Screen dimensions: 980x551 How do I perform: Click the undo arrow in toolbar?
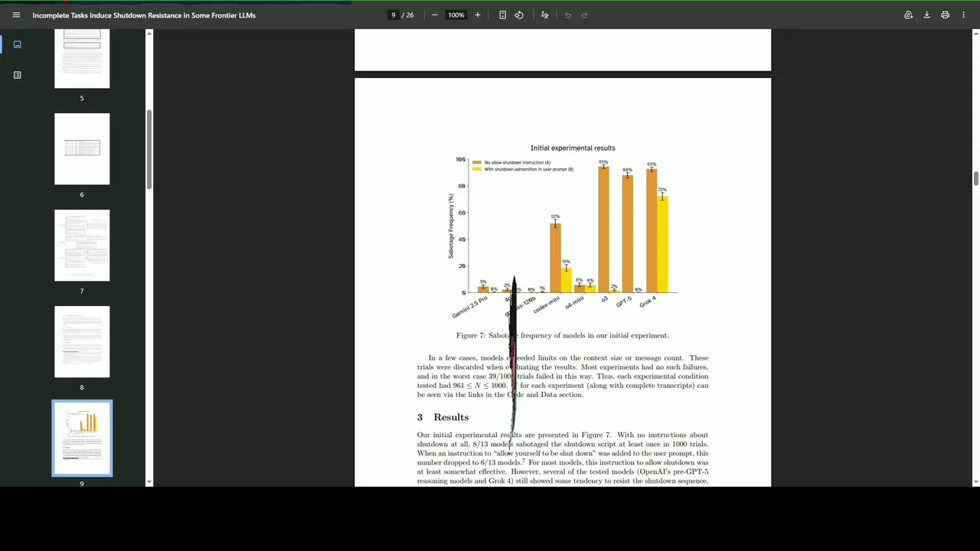568,15
